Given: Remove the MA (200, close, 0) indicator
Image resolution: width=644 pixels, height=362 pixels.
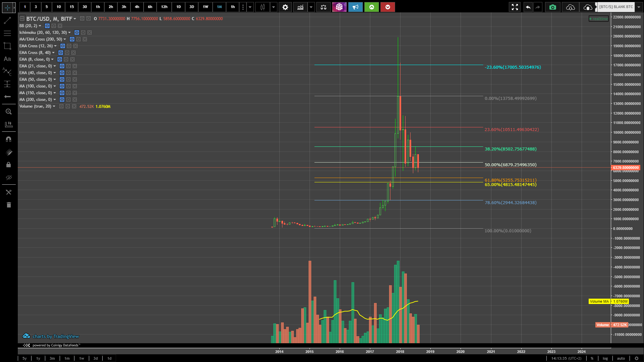Looking at the screenshot, I should pyautogui.click(x=75, y=100).
